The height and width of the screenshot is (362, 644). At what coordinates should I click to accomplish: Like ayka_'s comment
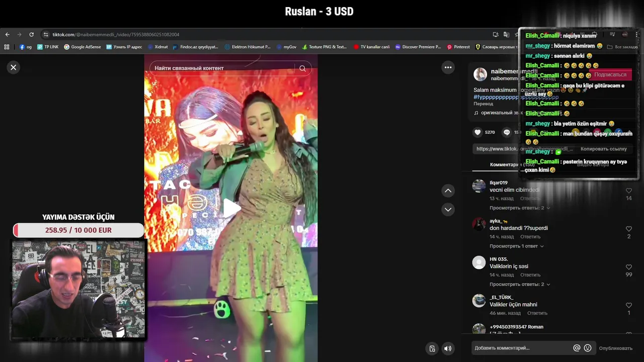pos(629,229)
